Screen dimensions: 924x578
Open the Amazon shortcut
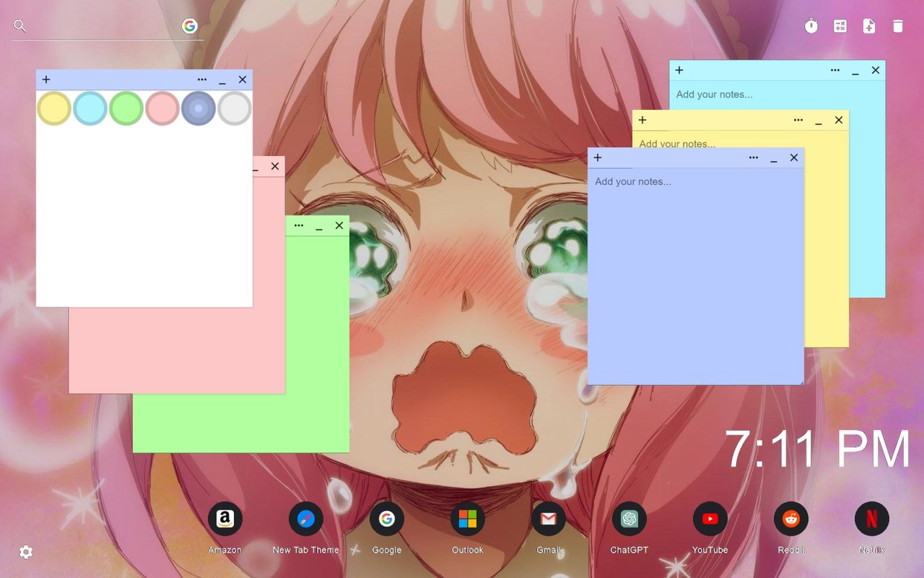(225, 519)
